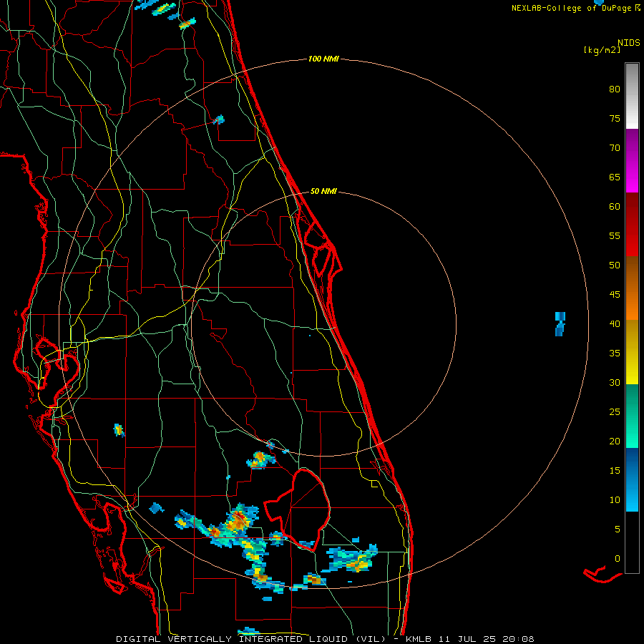Select the 80 value on the scale
This screenshot has width=644, height=644.
coord(615,89)
